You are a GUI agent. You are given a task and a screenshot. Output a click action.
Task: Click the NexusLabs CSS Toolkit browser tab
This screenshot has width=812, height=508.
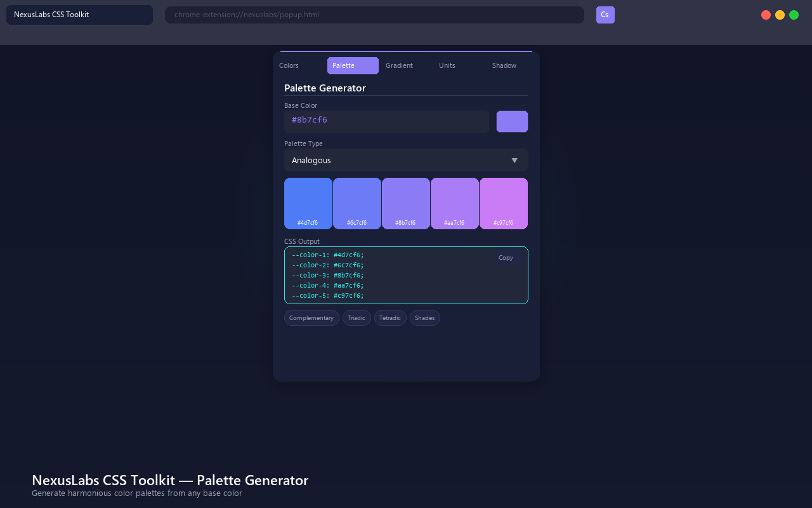click(x=79, y=15)
